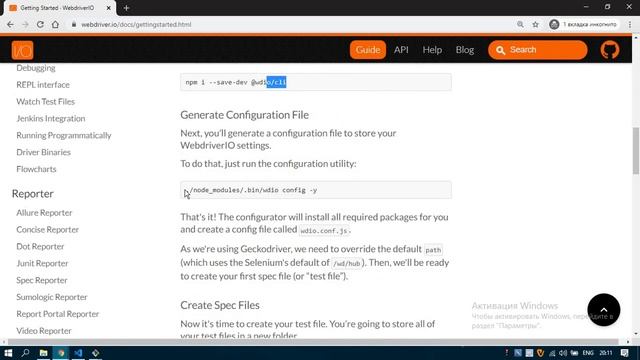640x360 pixels.
Task: Open the Report Portal Reporter link
Action: (x=58, y=314)
